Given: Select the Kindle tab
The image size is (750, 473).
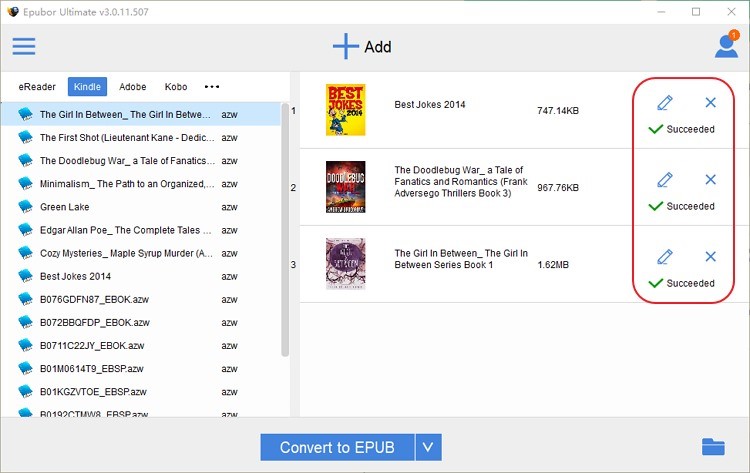Looking at the screenshot, I should pyautogui.click(x=87, y=87).
